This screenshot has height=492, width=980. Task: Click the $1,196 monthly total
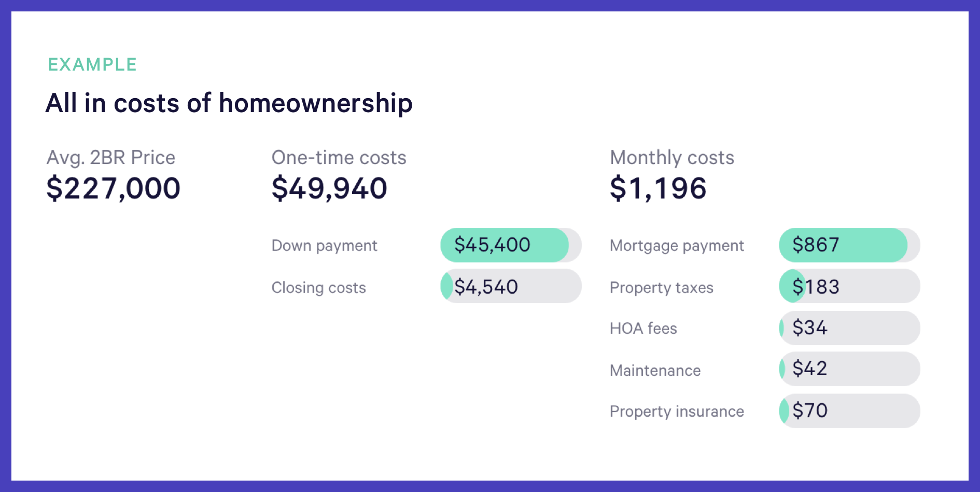657,188
